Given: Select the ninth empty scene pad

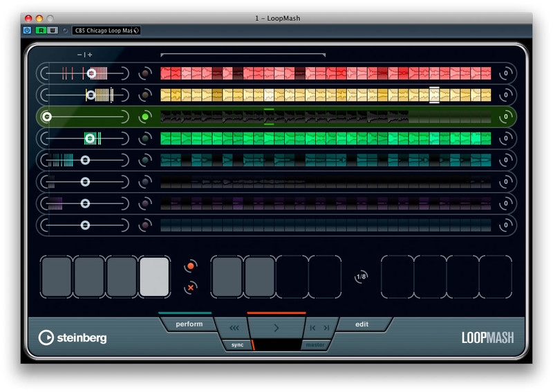Looking at the screenshot, I should click(x=397, y=277).
